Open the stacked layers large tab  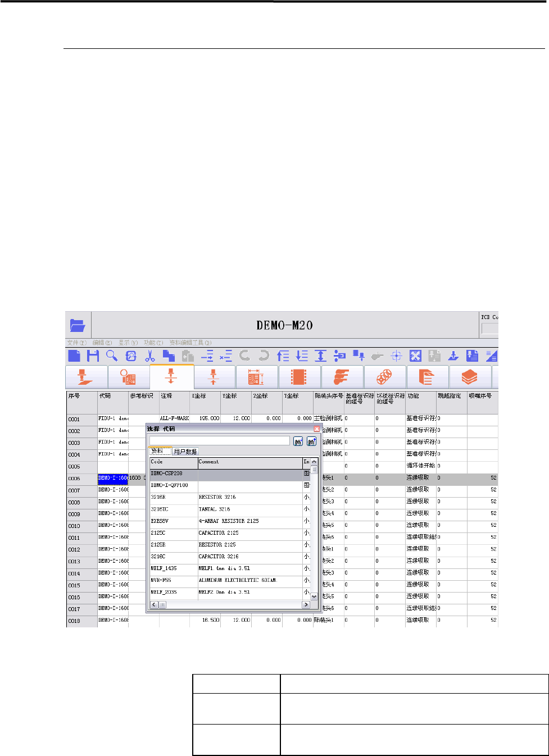click(x=470, y=377)
